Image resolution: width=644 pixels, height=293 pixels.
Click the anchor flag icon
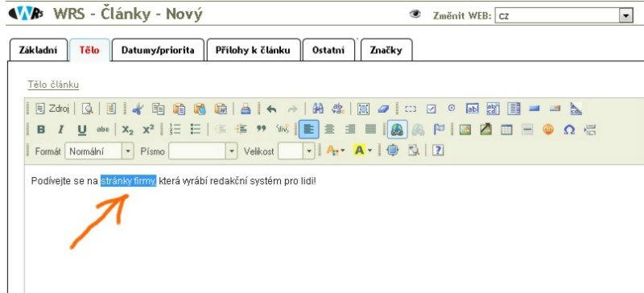click(439, 130)
